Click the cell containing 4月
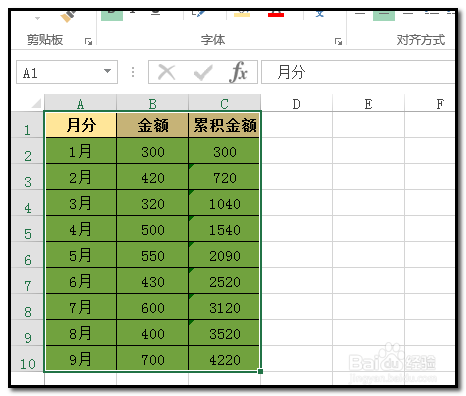This screenshot has height=396, width=466. click(81, 229)
